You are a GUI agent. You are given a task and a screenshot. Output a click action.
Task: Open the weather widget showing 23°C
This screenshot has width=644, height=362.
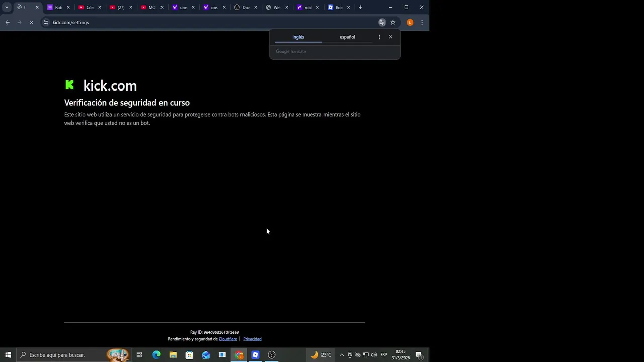[x=320, y=355]
